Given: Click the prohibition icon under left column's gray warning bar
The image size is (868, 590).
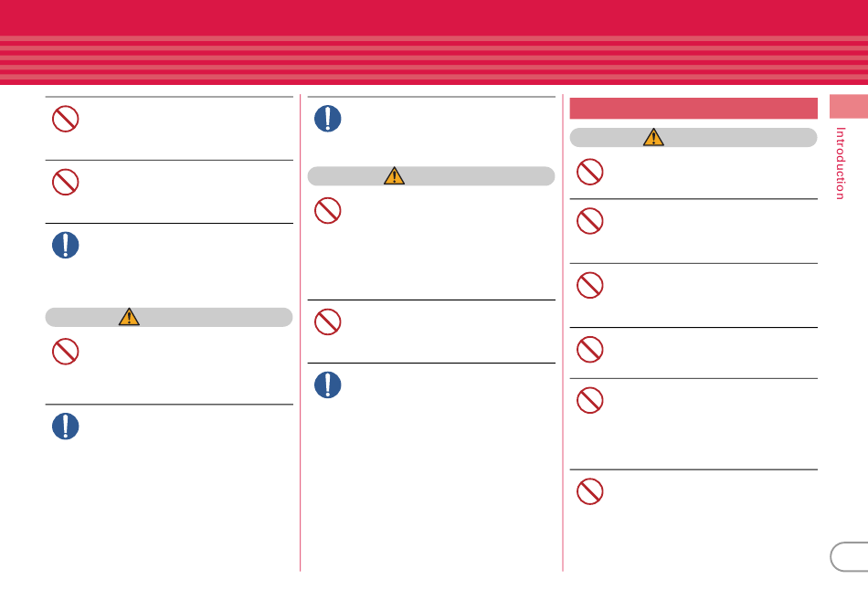Looking at the screenshot, I should coord(65,352).
